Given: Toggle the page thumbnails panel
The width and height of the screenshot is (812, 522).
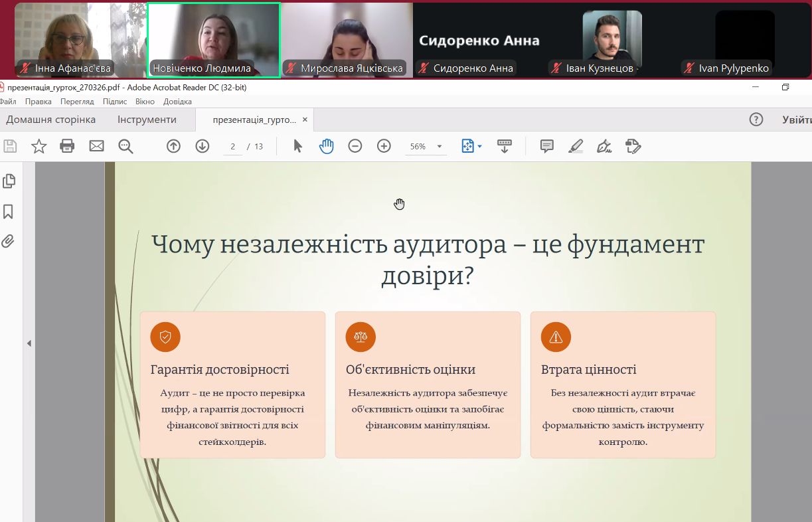Looking at the screenshot, I should point(9,181).
